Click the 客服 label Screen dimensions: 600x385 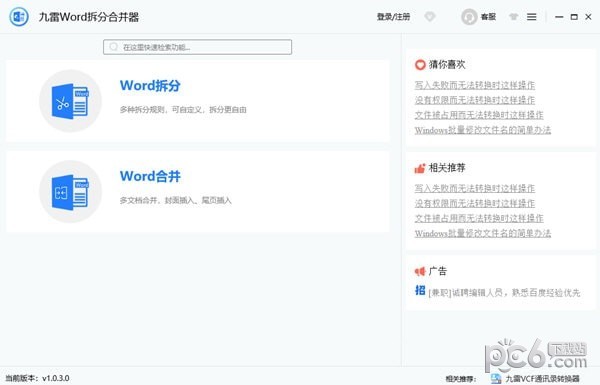[x=488, y=17]
